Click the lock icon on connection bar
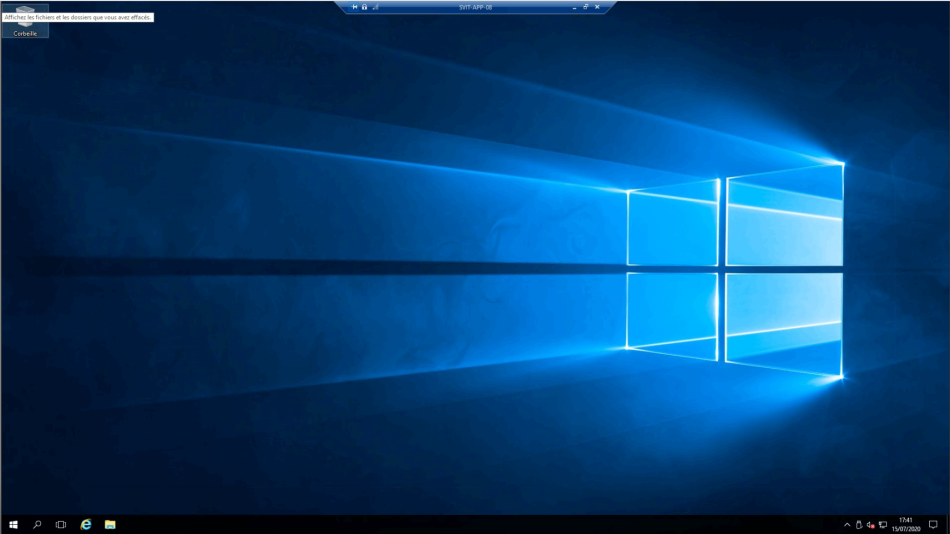Image resolution: width=950 pixels, height=534 pixels. click(365, 7)
